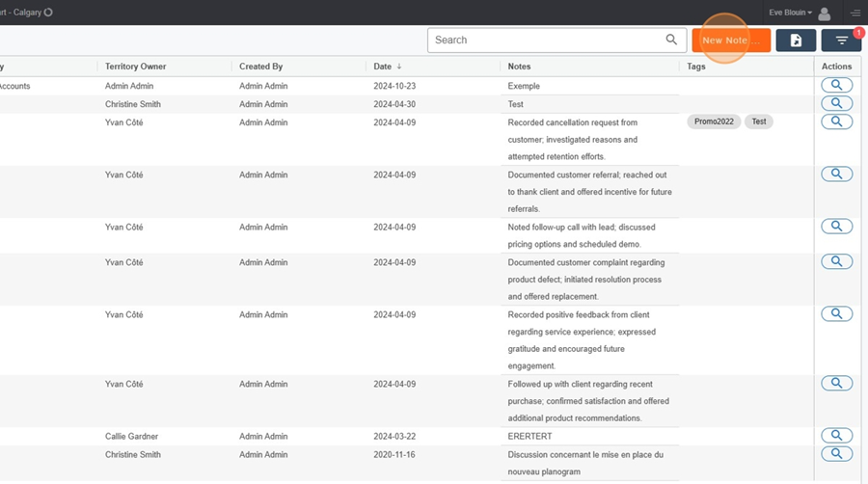Click the search magnifier icon
The image size is (868, 484).
tap(671, 40)
